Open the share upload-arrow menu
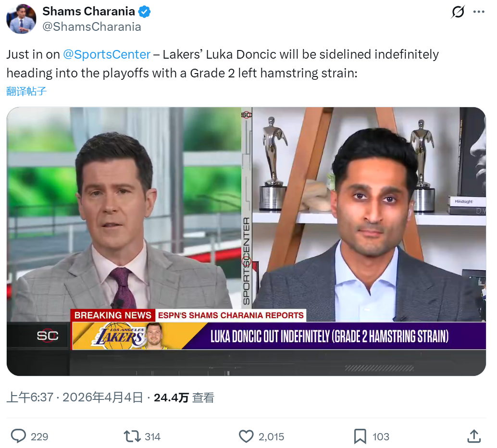 pos(474,436)
